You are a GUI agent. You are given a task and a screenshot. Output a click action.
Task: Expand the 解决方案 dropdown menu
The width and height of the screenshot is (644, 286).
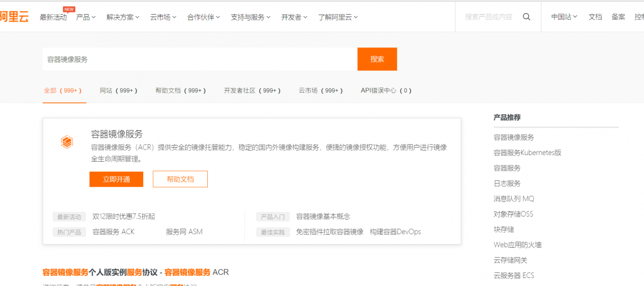(x=123, y=17)
